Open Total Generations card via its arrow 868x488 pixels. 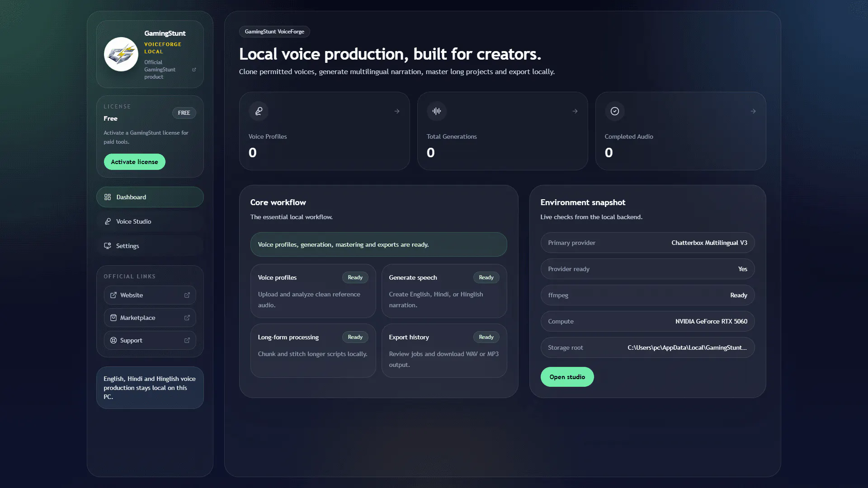tap(575, 111)
